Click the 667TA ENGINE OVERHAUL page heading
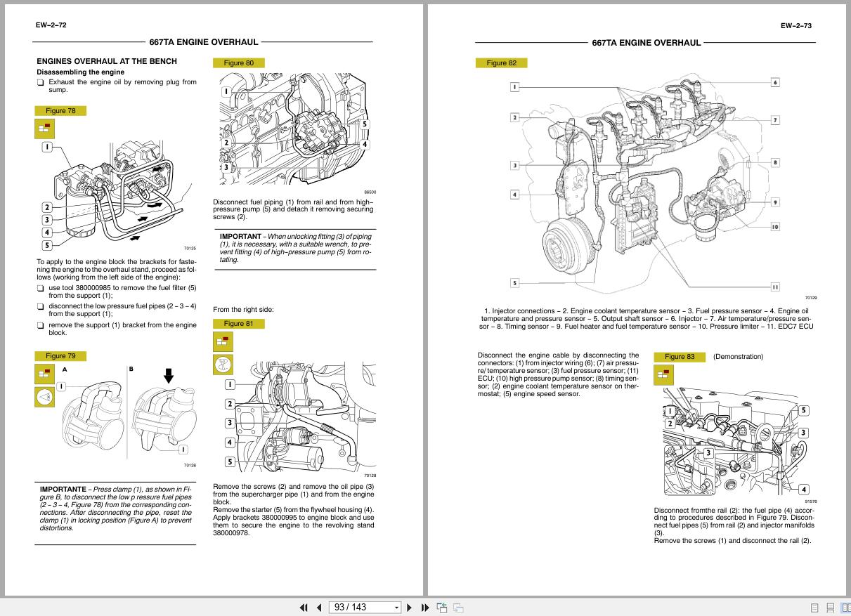The image size is (851, 616). 204,42
